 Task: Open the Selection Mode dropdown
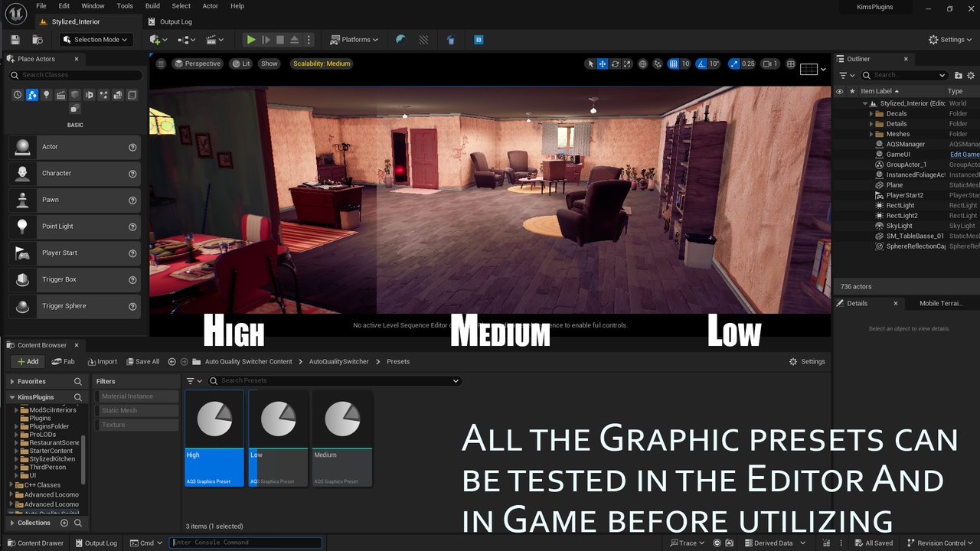tap(96, 40)
